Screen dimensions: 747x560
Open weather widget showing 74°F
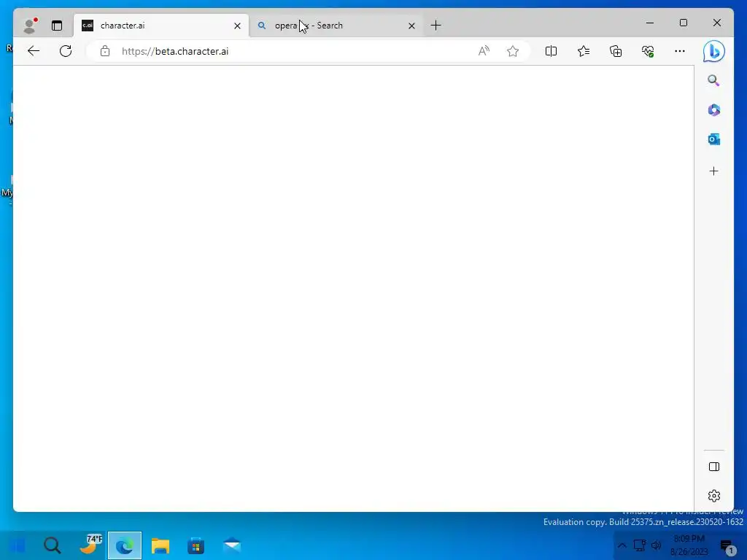coord(90,545)
